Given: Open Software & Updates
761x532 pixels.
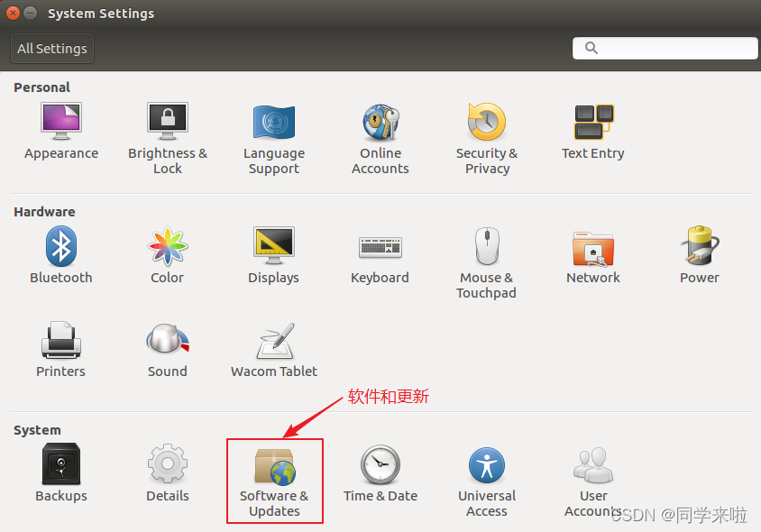Looking at the screenshot, I should click(x=275, y=482).
